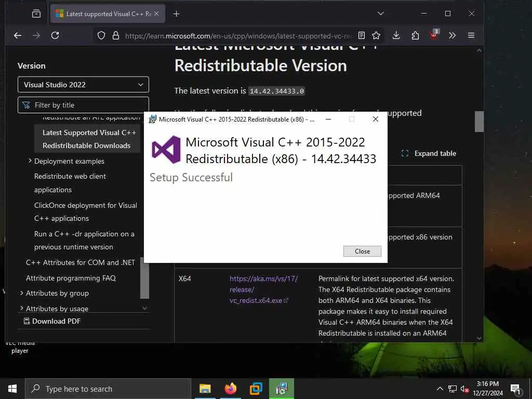This screenshot has height=399, width=532.
Task: Click the address bar URL field
Action: tap(237, 36)
